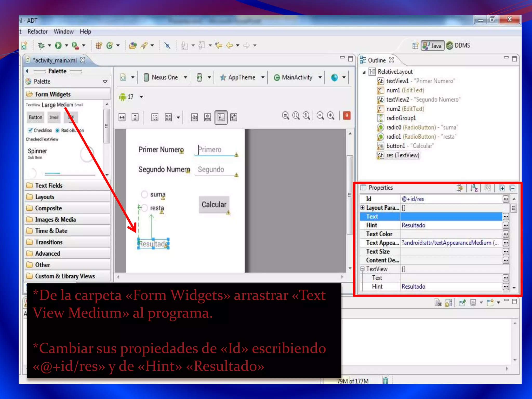Toggle fill width icon in layout toolbar
This screenshot has width=532, height=399.
pos(122,117)
